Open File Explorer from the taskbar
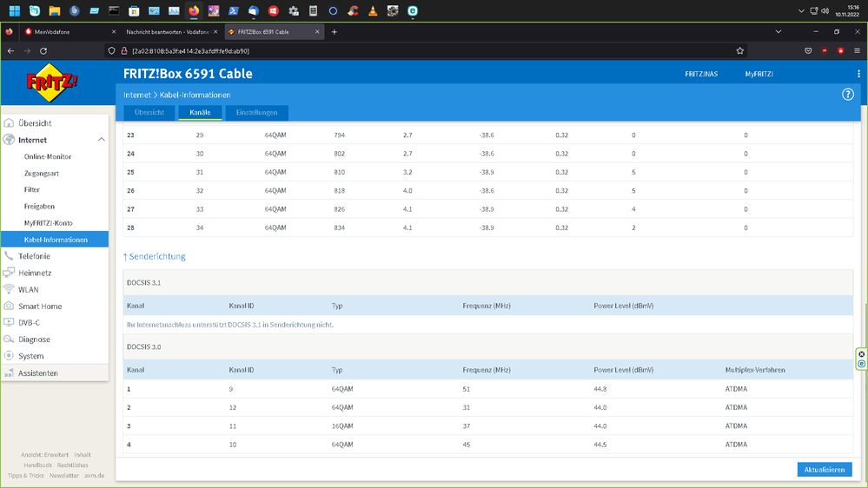868x488 pixels. pos(54,11)
